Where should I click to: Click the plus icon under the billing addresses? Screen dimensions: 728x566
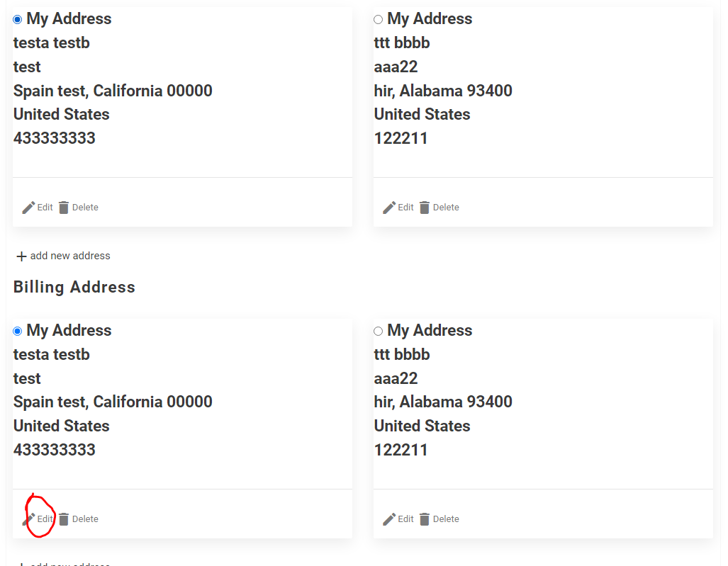point(20,563)
